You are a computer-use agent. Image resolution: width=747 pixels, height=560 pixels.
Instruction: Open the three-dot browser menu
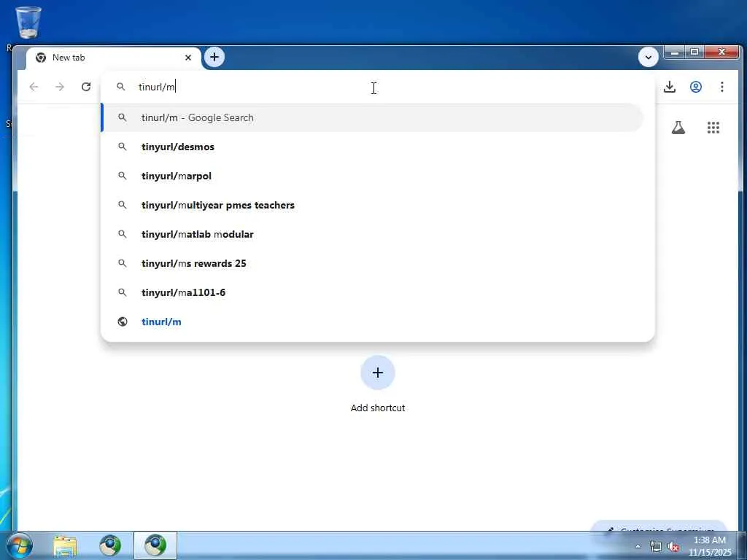coord(721,87)
